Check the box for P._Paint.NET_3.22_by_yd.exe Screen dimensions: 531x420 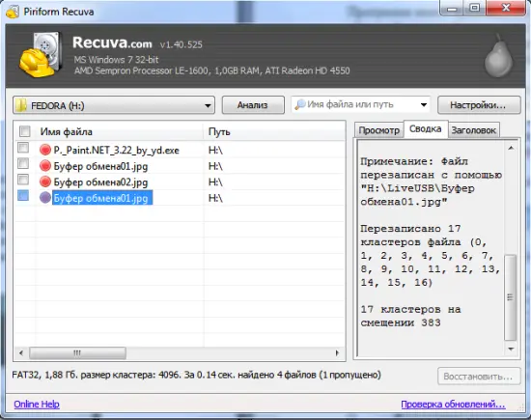[x=23, y=148]
